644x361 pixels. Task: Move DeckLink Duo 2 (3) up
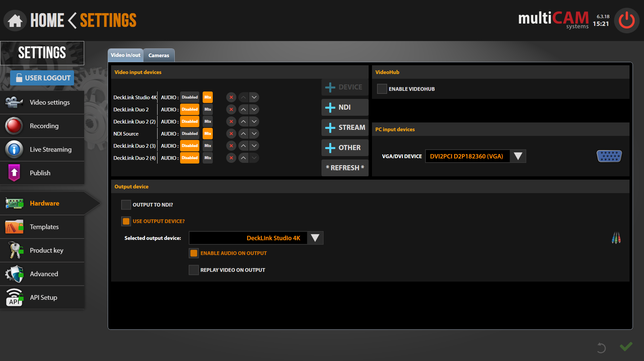243,146
